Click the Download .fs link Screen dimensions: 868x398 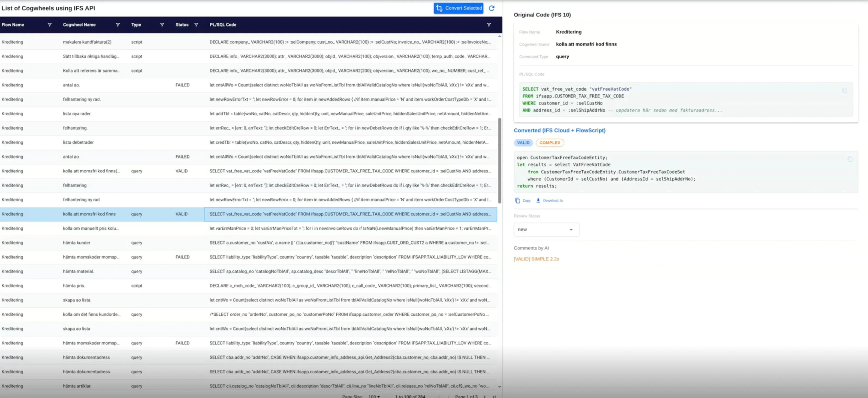(550, 200)
